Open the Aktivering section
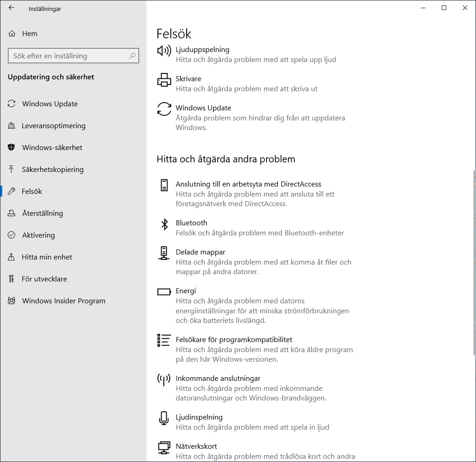Image resolution: width=476 pixels, height=462 pixels. [x=38, y=235]
